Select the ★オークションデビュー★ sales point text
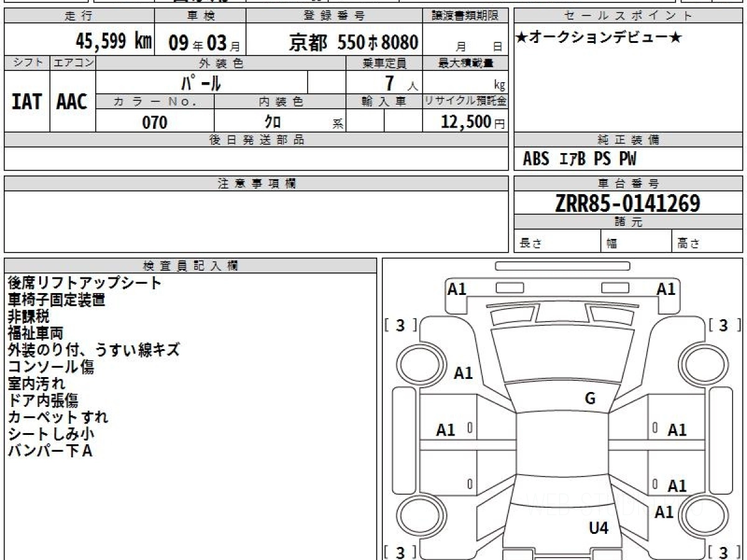Image resolution: width=747 pixels, height=560 pixels. (x=599, y=39)
